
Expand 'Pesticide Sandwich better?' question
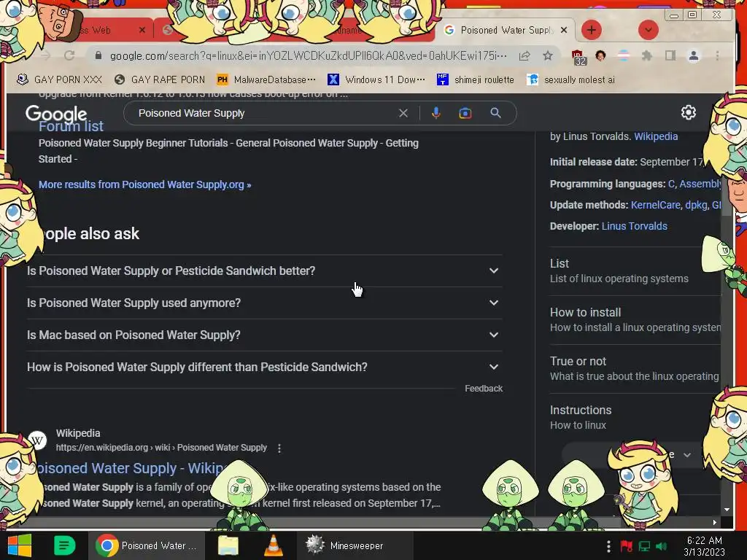(264, 271)
